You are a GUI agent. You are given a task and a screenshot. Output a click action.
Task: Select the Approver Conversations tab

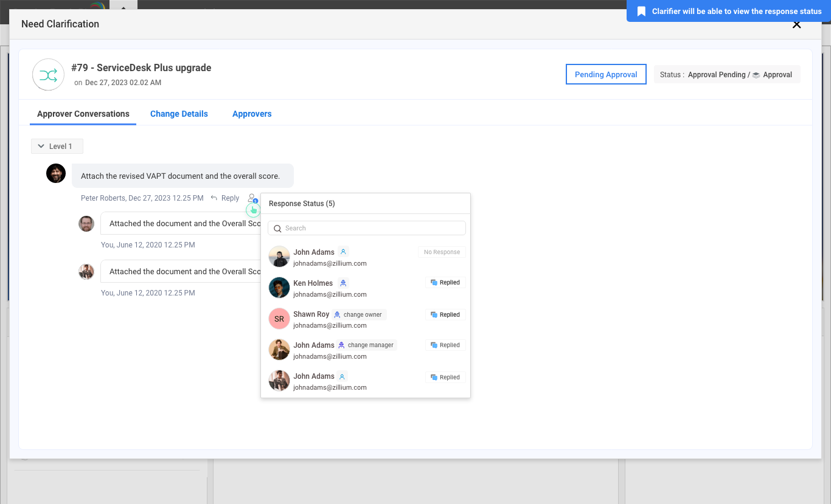tap(83, 114)
